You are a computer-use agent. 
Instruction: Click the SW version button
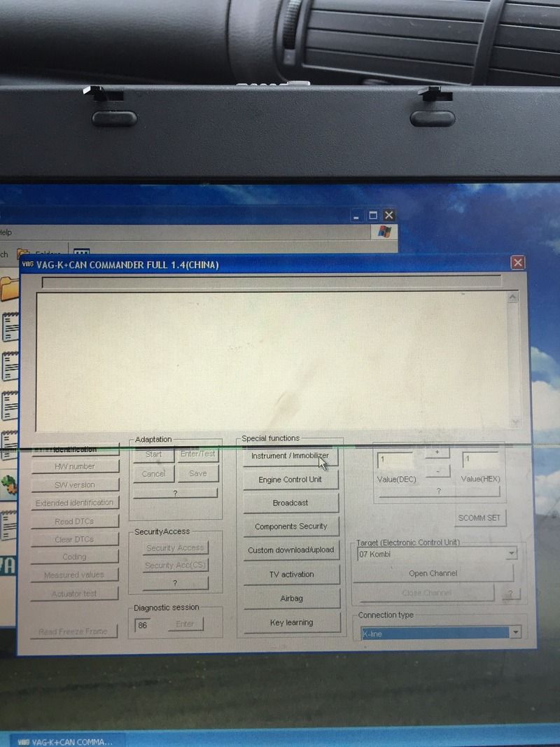coord(75,485)
